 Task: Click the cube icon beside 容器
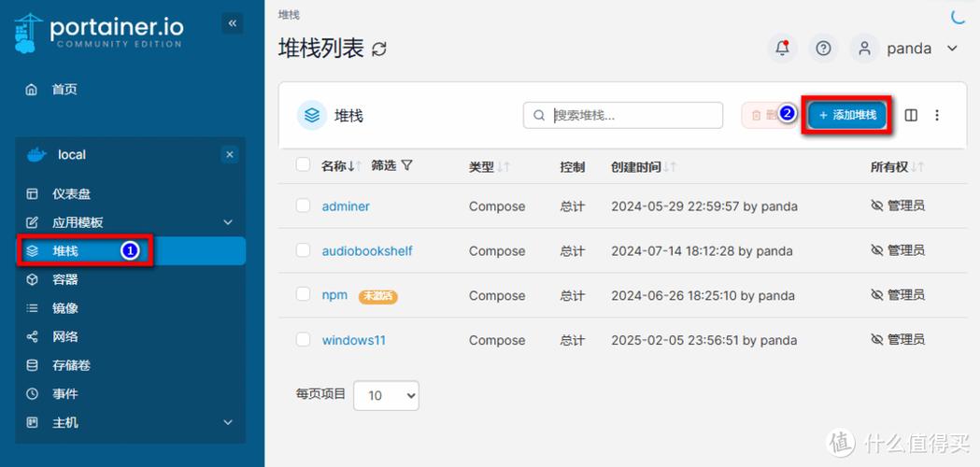[x=32, y=279]
